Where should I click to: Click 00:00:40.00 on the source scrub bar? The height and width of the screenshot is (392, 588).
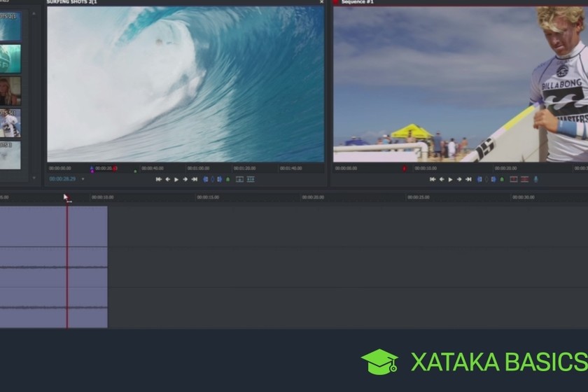(x=153, y=169)
